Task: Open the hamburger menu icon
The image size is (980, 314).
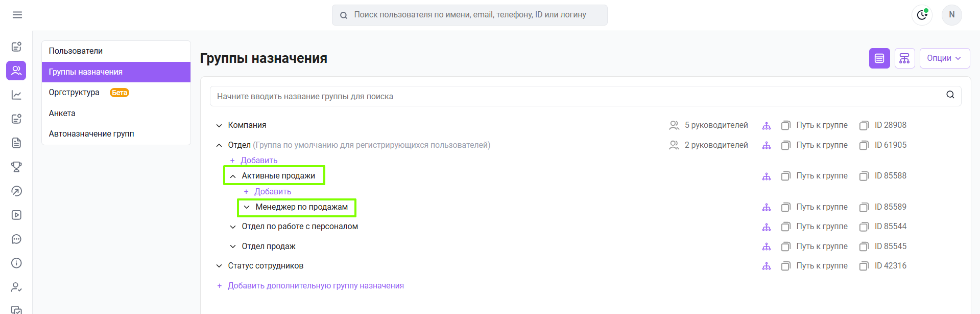Action: tap(17, 15)
